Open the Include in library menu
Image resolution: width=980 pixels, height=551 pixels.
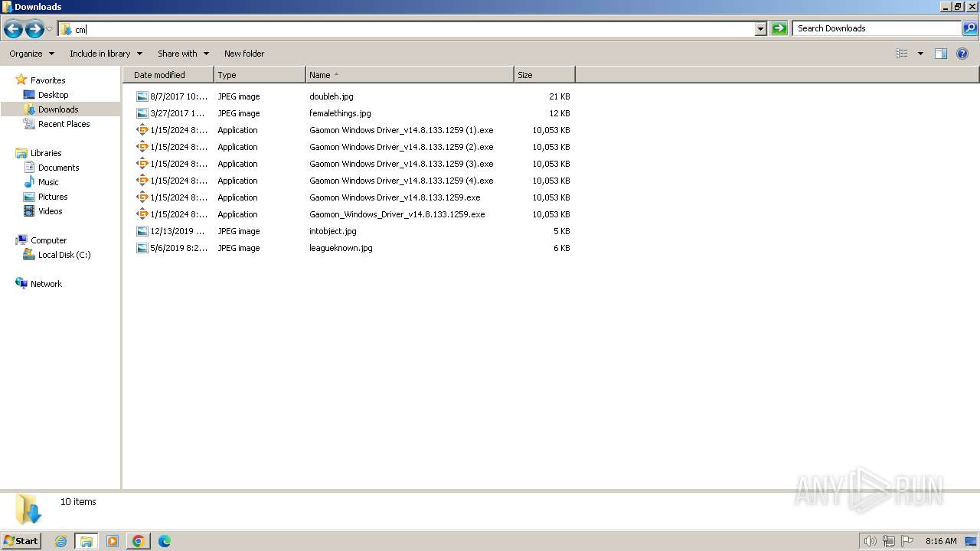click(106, 54)
